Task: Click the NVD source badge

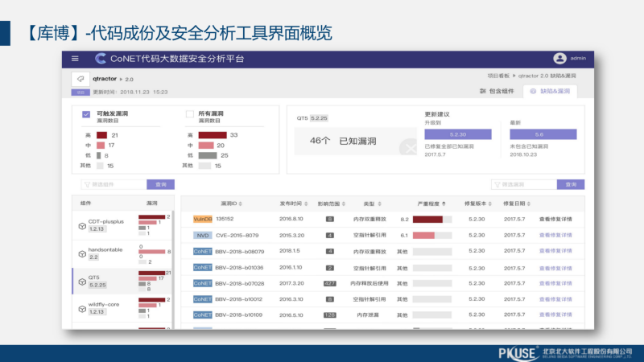Action: 203,235
